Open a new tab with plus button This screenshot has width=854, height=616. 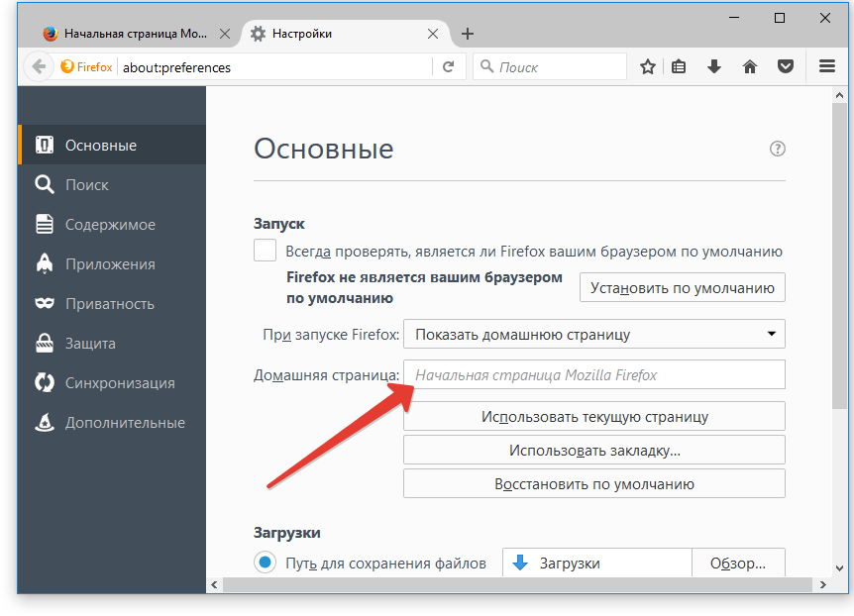(x=468, y=34)
